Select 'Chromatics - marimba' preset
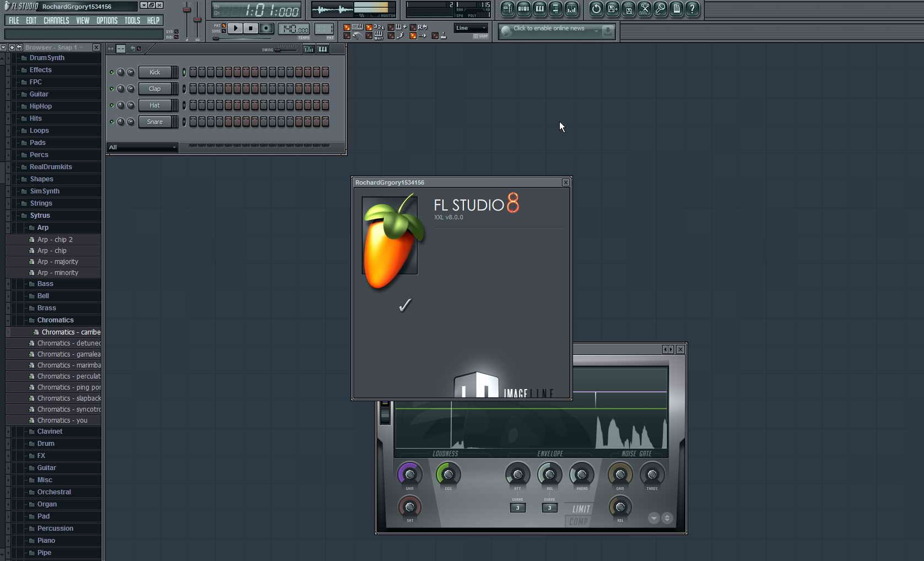 click(x=53, y=365)
